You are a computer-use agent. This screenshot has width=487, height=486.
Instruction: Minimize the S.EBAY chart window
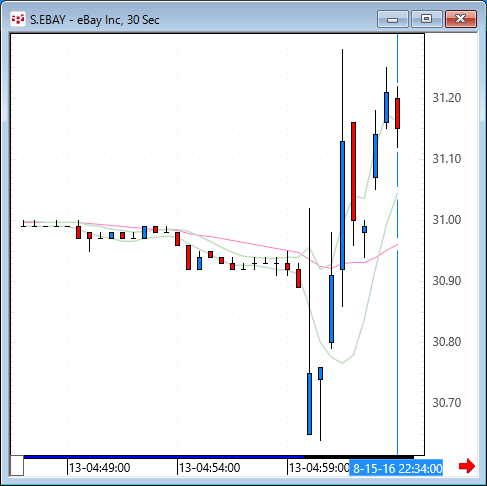click(393, 19)
